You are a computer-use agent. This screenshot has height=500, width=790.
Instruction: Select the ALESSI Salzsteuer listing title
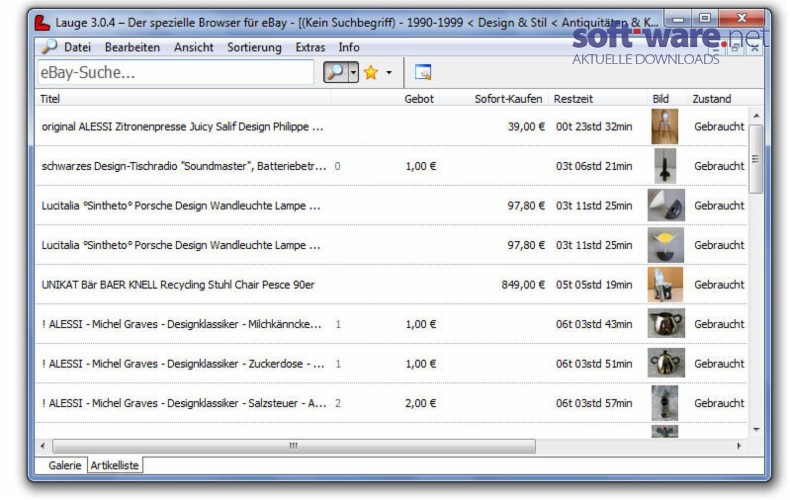(x=184, y=403)
